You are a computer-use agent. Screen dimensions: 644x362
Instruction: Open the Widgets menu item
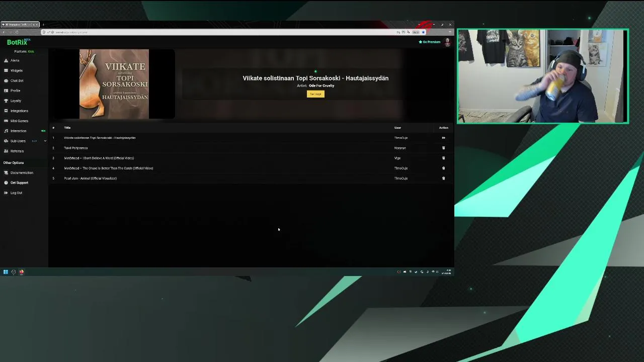(17, 70)
